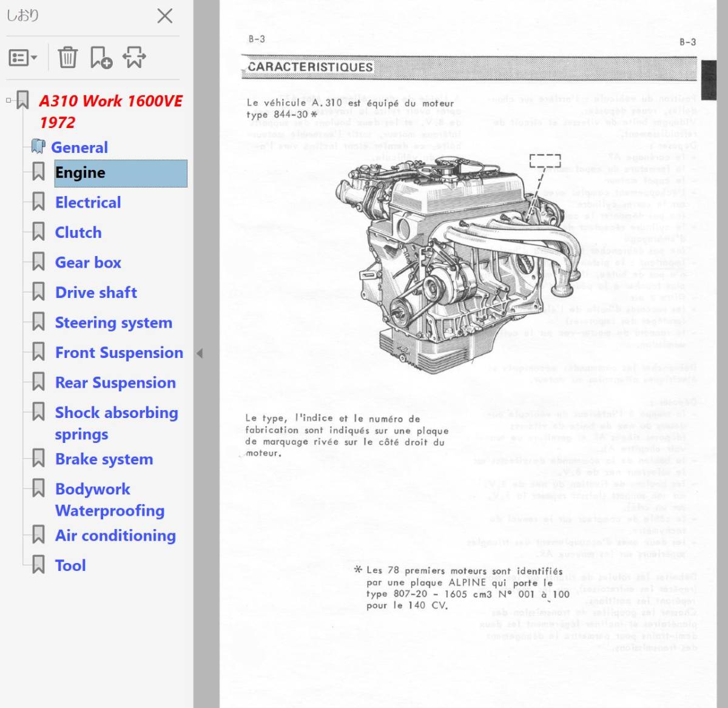Click bookmark icon beside Clutch
Image resolution: width=728 pixels, height=708 pixels.
[38, 232]
